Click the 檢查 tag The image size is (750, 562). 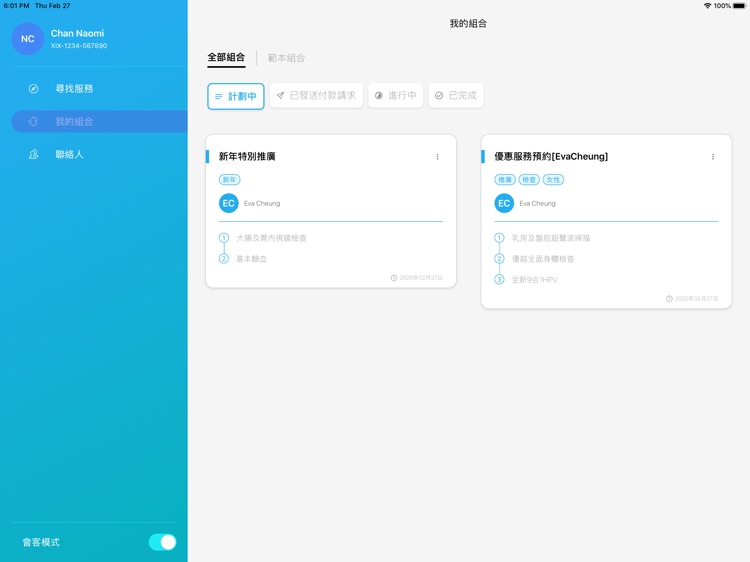(x=529, y=180)
